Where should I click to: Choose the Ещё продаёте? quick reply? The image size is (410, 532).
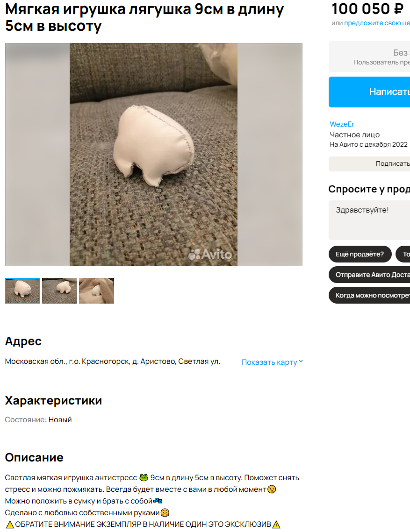click(360, 254)
